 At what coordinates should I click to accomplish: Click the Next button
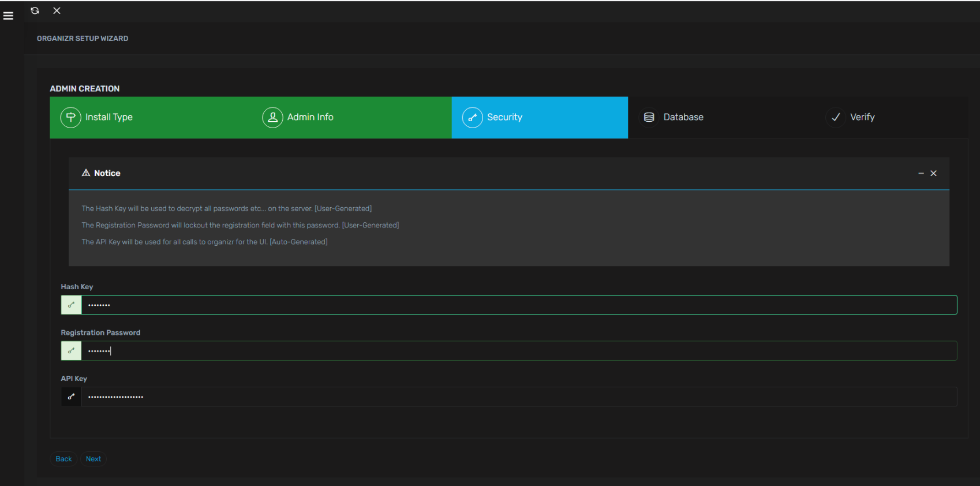point(93,459)
